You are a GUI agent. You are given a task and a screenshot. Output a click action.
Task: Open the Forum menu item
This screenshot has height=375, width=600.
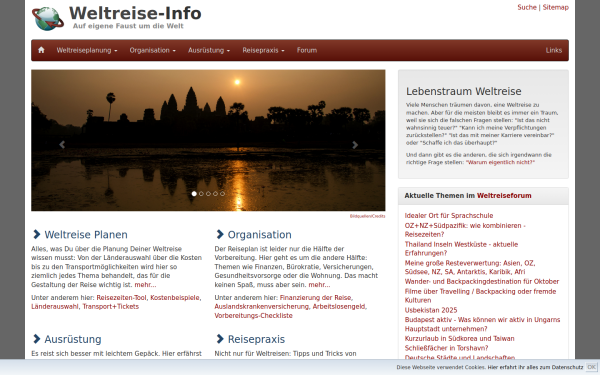(307, 50)
